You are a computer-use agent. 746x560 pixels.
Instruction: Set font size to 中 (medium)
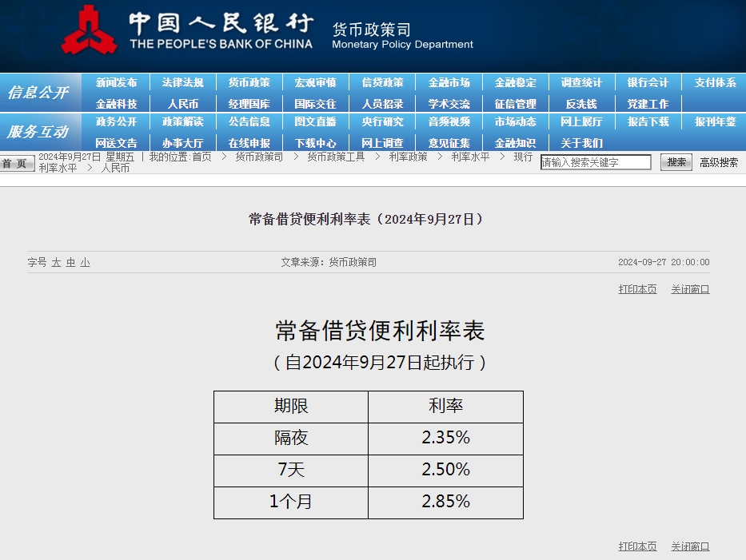71,262
